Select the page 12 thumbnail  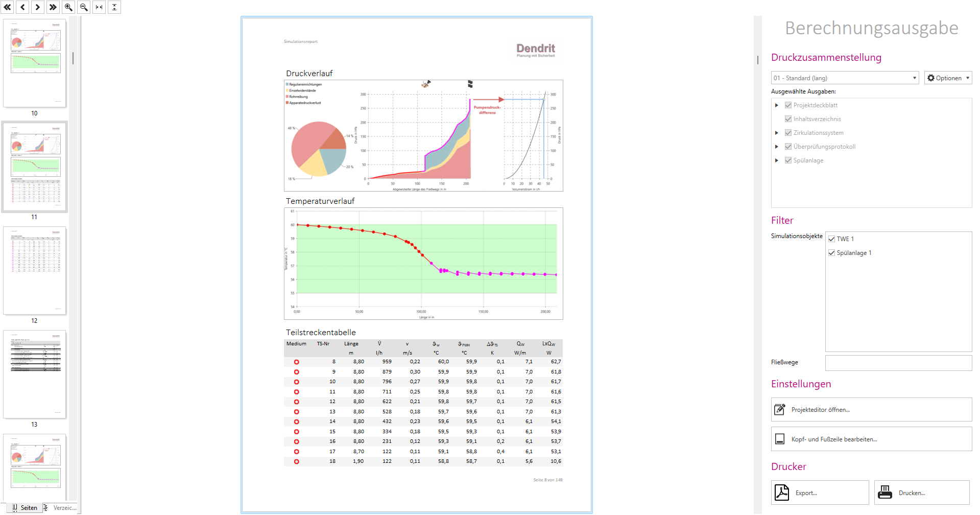pos(35,270)
